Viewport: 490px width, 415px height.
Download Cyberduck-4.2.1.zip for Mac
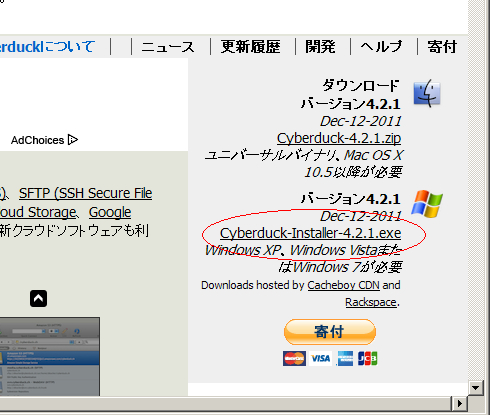(x=339, y=138)
